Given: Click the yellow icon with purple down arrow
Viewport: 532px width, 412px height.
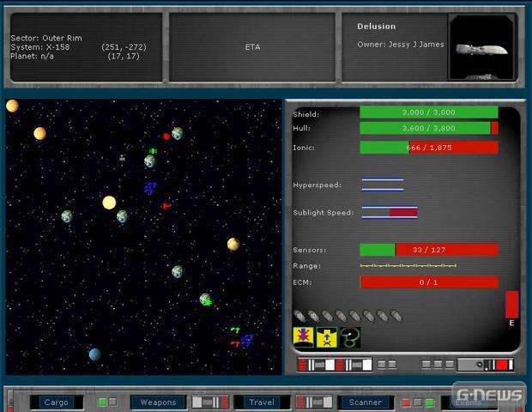Looking at the screenshot, I should coord(303,337).
